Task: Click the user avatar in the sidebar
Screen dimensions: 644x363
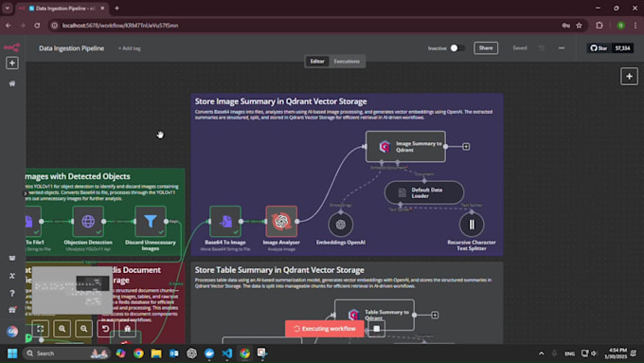Action: coord(12,332)
